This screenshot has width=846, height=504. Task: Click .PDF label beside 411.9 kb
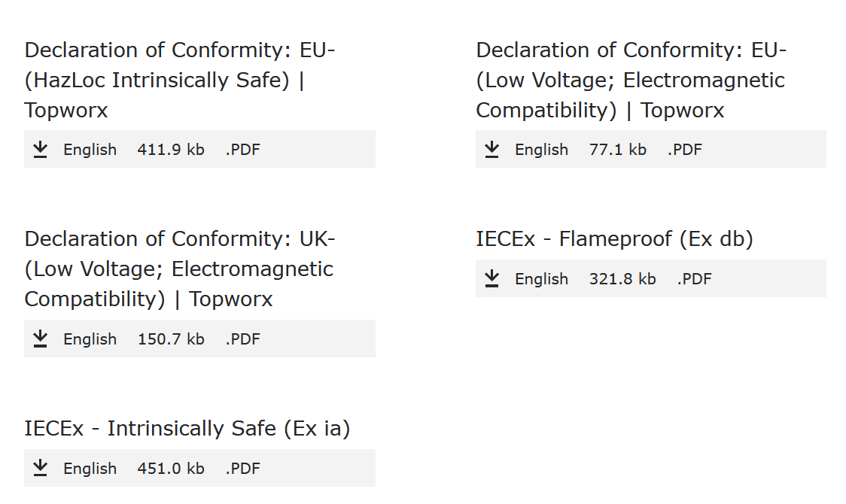[242, 150]
